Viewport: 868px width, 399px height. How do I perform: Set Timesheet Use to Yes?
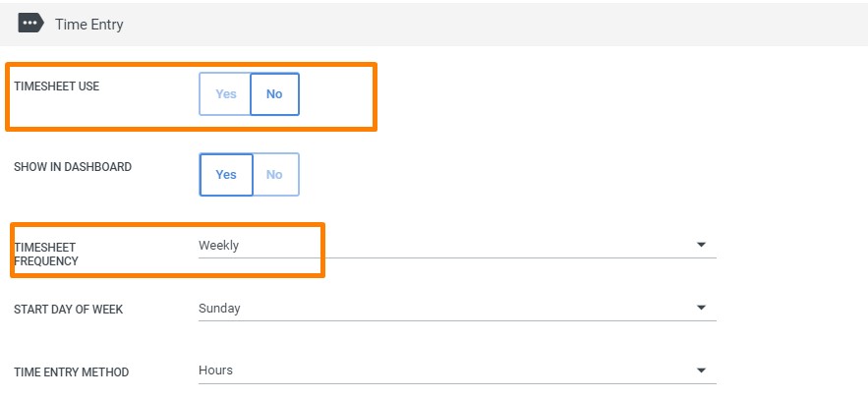coord(225,94)
